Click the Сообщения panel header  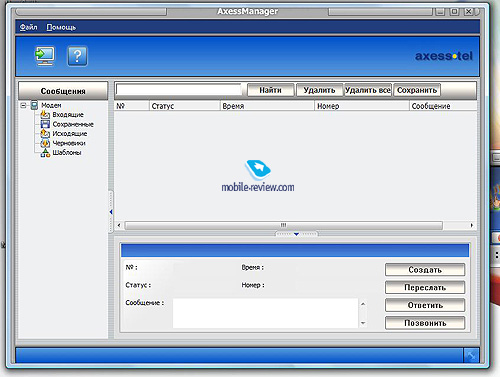[x=63, y=91]
